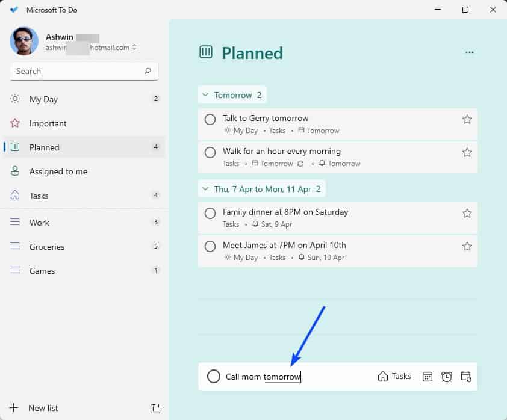This screenshot has height=420, width=507.
Task: Star the 'Talk to Gerry tomorrow' task
Action: (467, 119)
